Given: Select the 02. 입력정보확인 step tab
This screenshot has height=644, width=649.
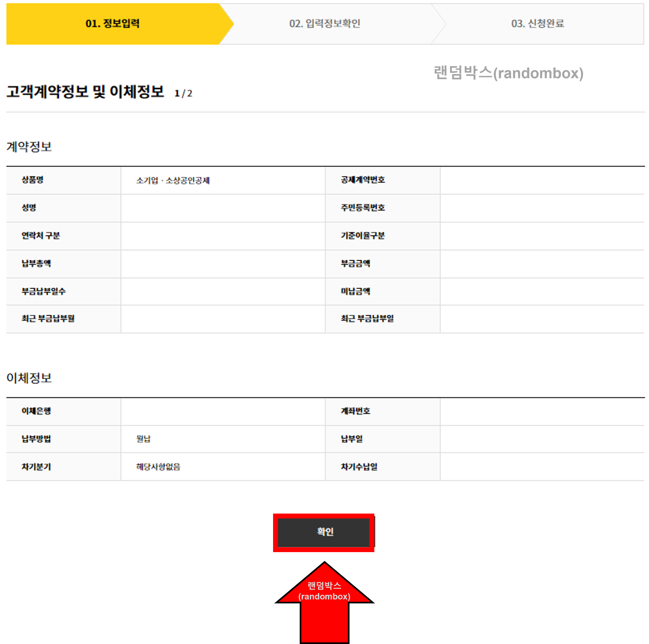Looking at the screenshot, I should point(325,23).
